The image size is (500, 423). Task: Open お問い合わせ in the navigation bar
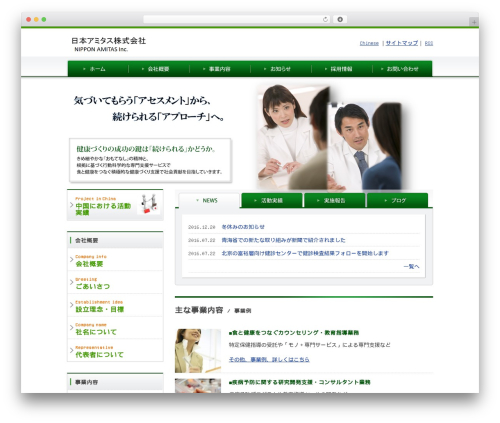[x=402, y=69]
